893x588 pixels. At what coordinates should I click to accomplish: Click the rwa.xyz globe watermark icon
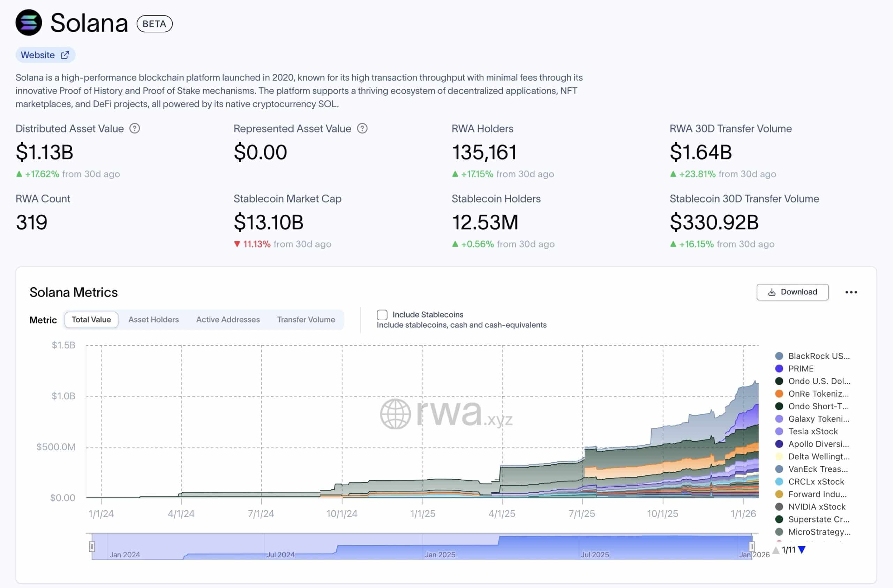coord(395,414)
